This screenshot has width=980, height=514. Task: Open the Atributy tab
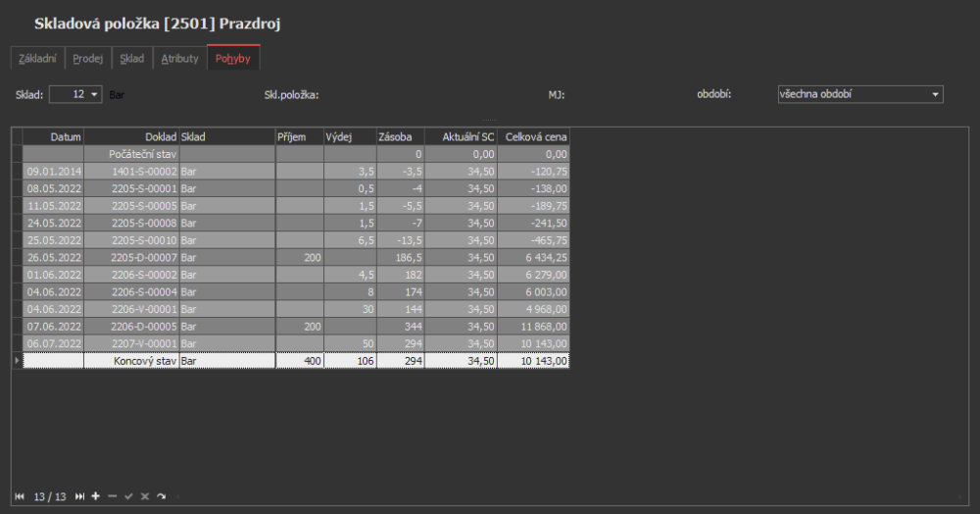click(x=180, y=58)
